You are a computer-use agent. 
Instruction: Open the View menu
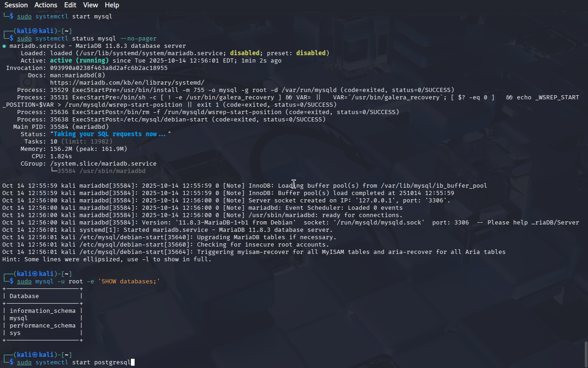tap(90, 5)
